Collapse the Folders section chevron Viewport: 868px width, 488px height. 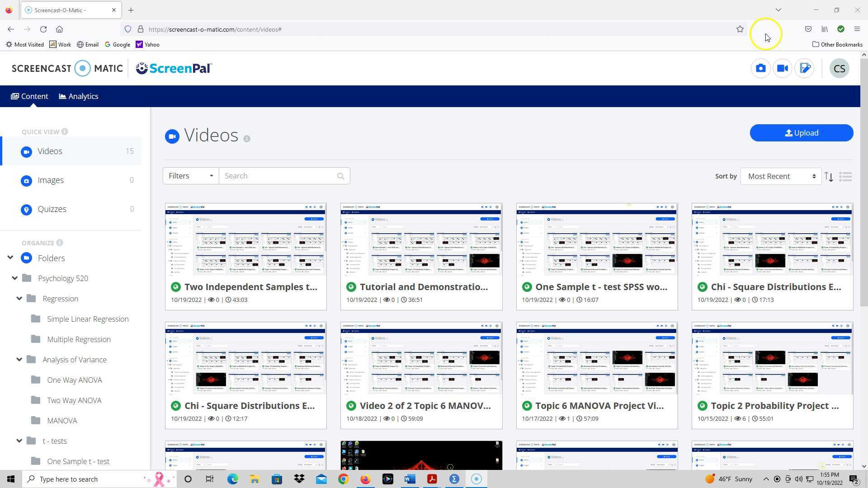[x=10, y=258]
